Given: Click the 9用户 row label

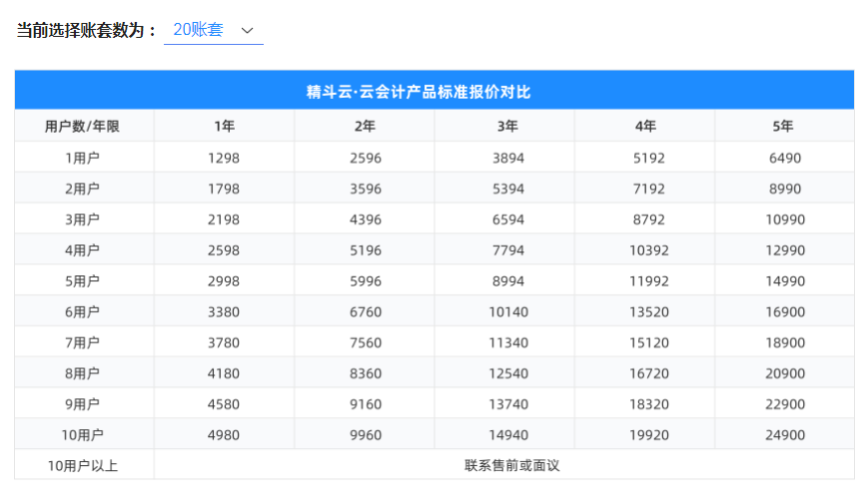Looking at the screenshot, I should [83, 405].
